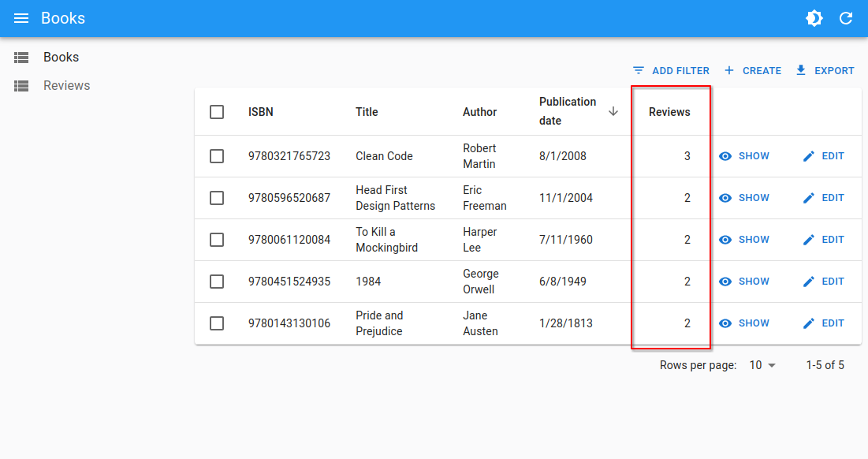Click the pencil icon to edit 1984
This screenshot has height=459, width=868.
point(808,281)
